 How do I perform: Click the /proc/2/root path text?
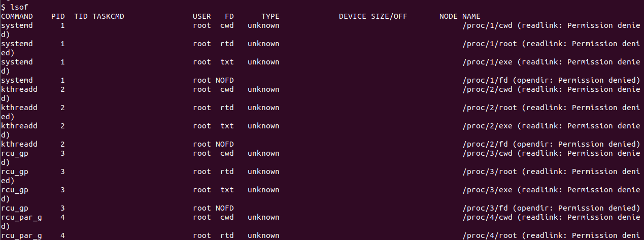pos(489,108)
